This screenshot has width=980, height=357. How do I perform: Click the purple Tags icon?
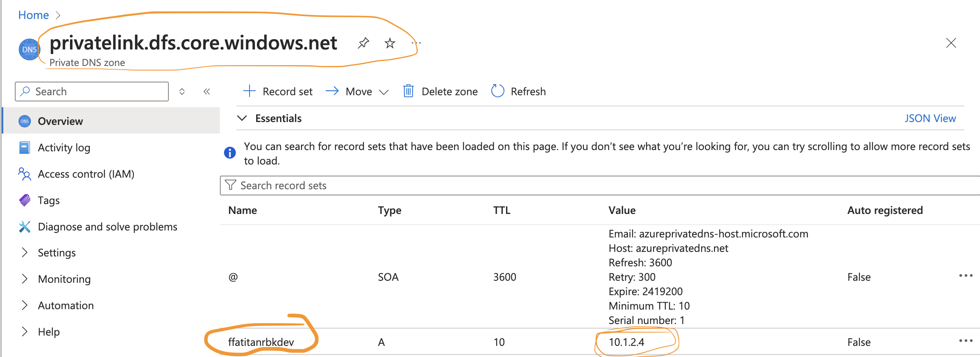click(x=25, y=200)
